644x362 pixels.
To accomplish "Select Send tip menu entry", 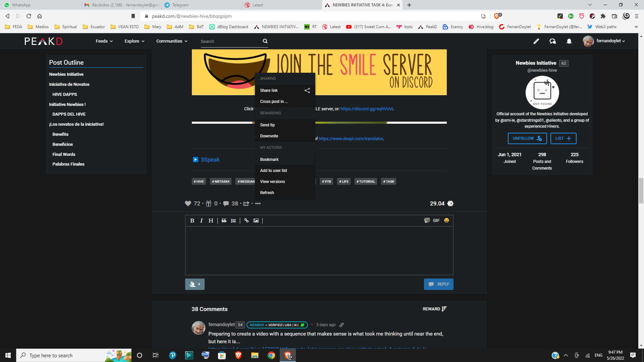I will tap(285, 125).
